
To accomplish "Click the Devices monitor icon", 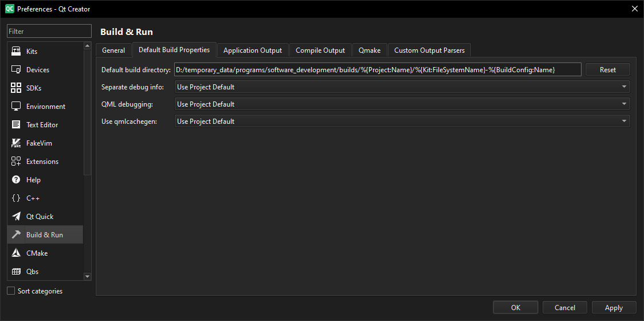I will click(16, 70).
